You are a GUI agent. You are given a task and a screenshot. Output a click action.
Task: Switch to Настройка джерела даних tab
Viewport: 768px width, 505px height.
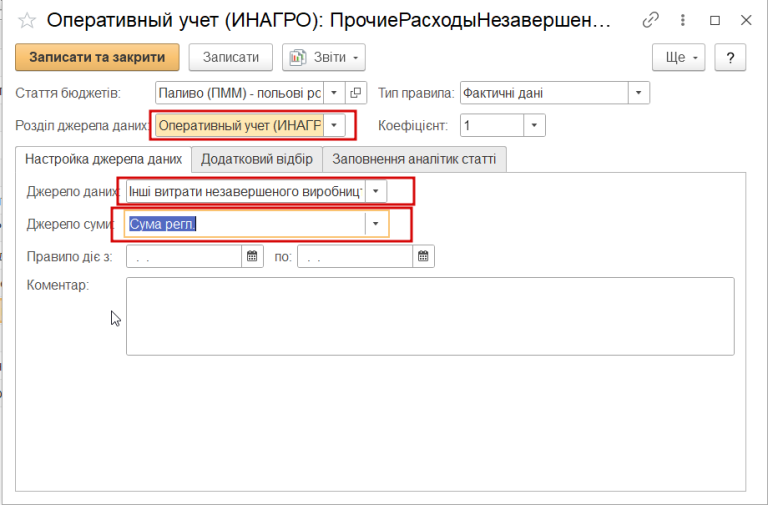(103, 159)
